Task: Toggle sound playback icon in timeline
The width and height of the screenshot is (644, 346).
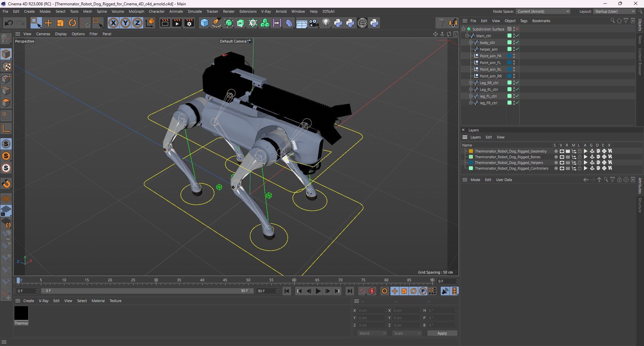Action: tap(445, 291)
